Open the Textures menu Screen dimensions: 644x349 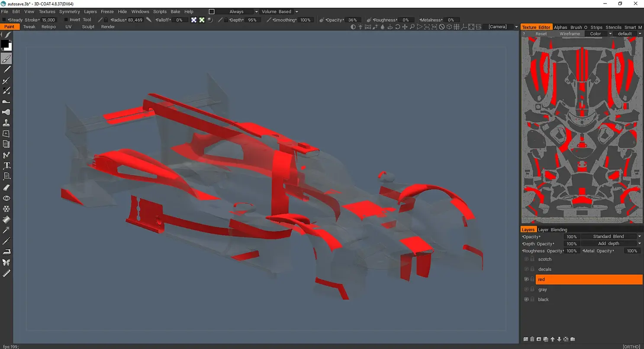[47, 12]
